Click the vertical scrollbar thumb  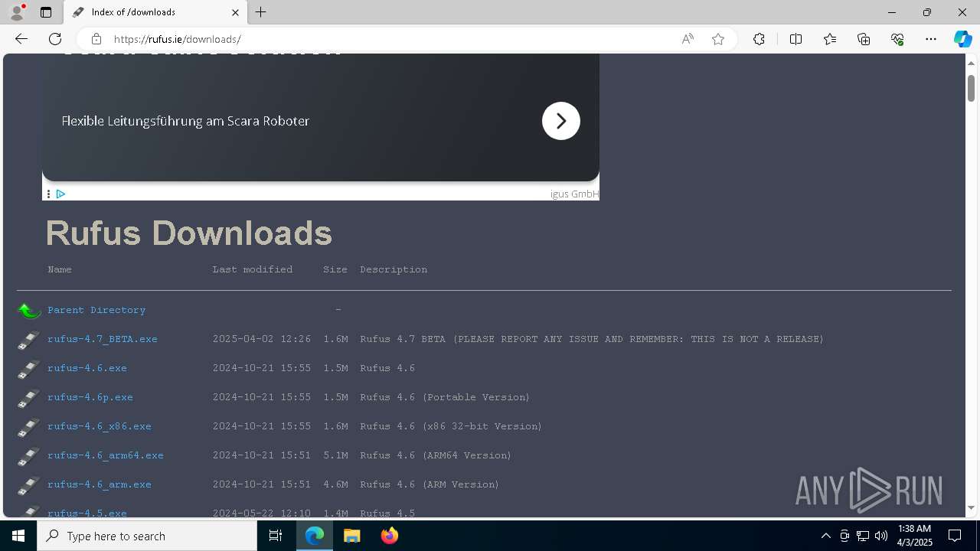click(971, 87)
